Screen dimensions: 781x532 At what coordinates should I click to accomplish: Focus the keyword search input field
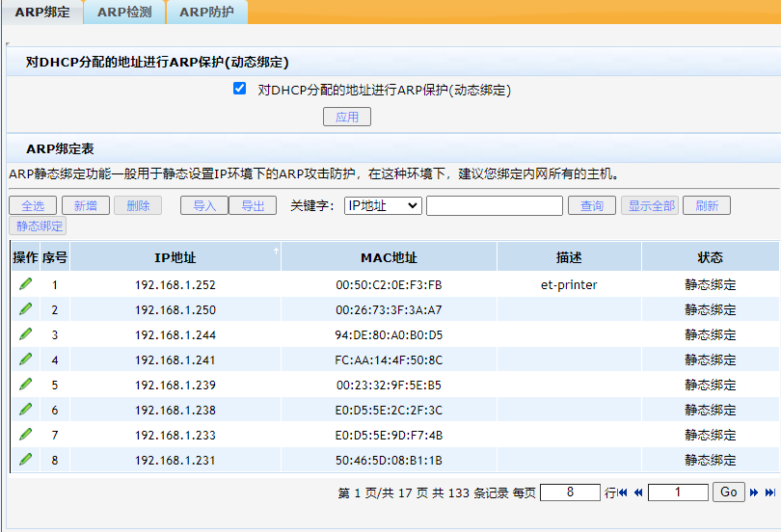(495, 205)
